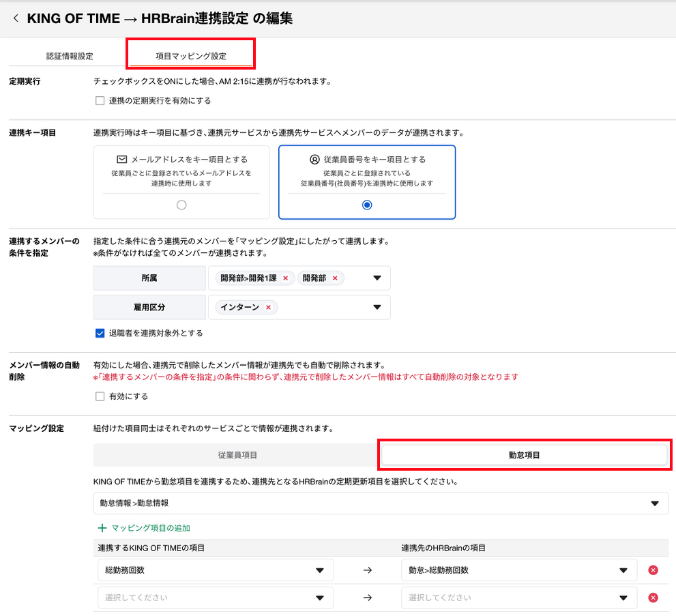The width and height of the screenshot is (676, 616).
Task: Uncheck 退職者を連携対象外とする
Action: (x=100, y=334)
